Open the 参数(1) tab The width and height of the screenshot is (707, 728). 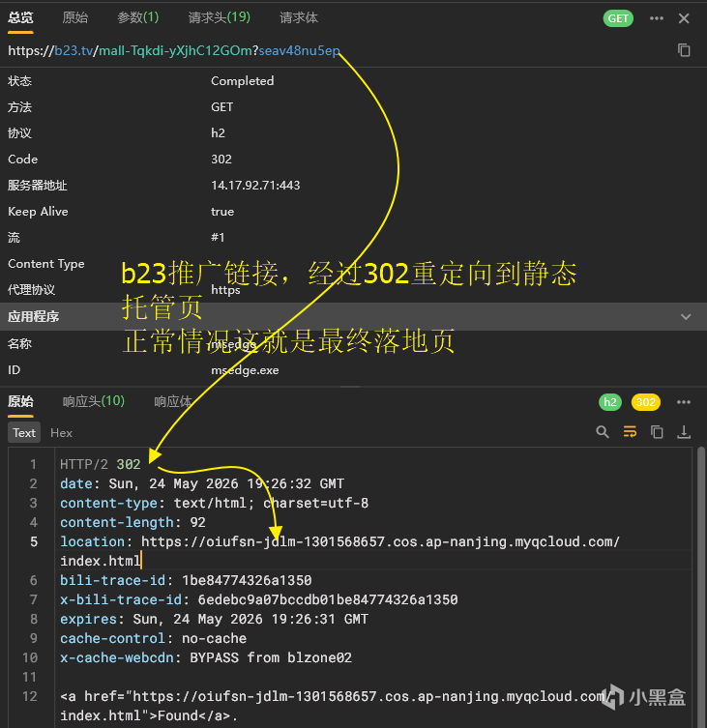point(138,18)
